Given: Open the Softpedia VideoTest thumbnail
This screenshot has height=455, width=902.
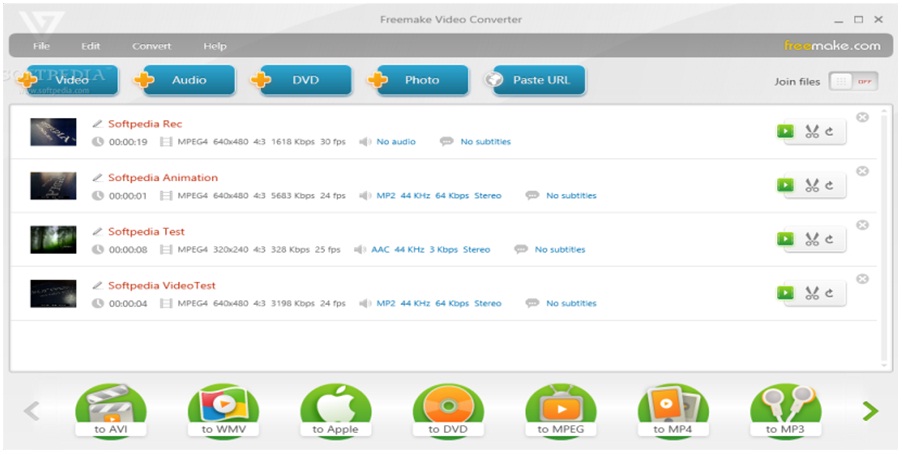Looking at the screenshot, I should point(53,293).
